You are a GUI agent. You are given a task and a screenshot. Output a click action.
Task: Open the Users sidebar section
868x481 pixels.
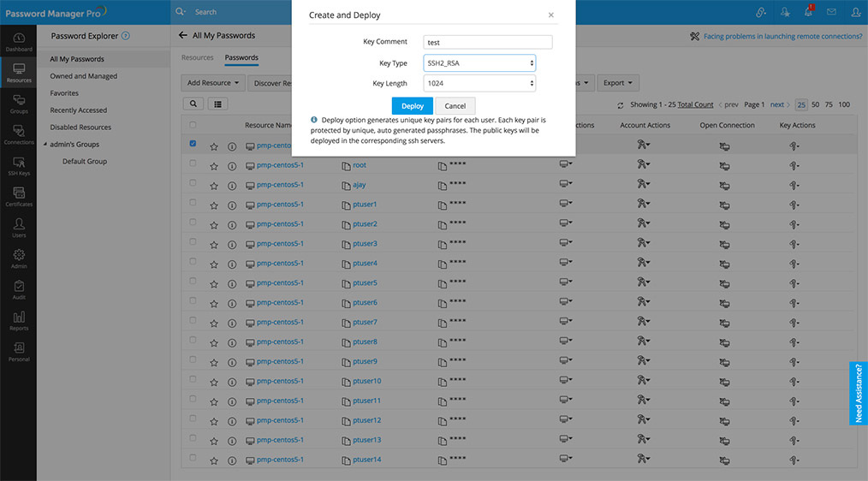[19, 228]
